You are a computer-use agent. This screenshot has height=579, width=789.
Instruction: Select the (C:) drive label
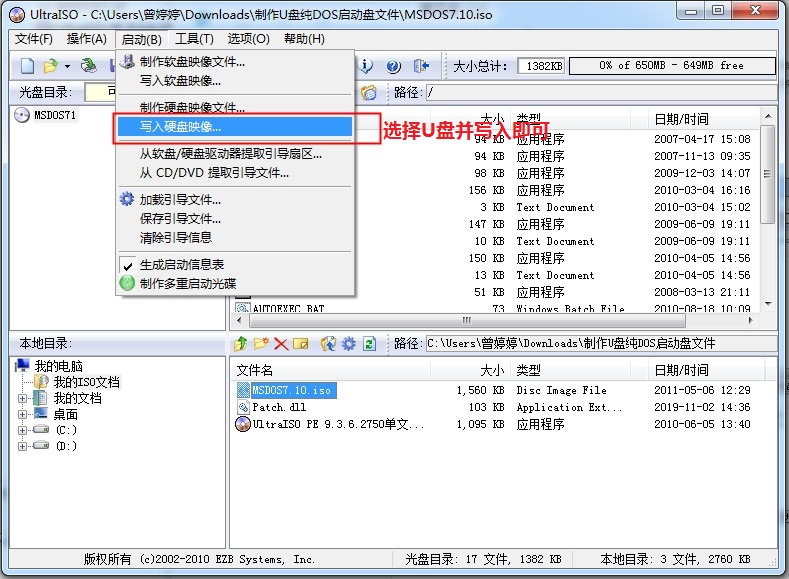pyautogui.click(x=66, y=430)
